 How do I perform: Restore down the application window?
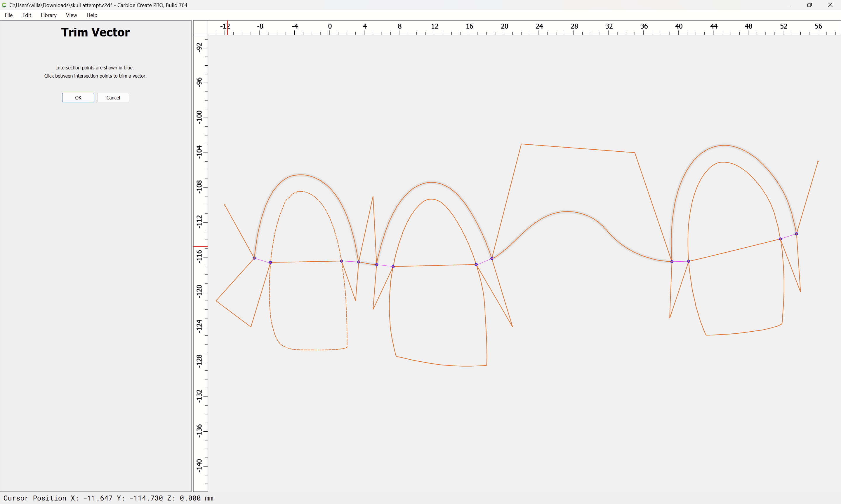coord(809,5)
